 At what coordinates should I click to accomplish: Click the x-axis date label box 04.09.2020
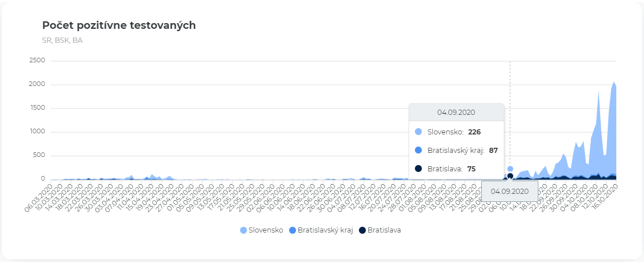[510, 191]
